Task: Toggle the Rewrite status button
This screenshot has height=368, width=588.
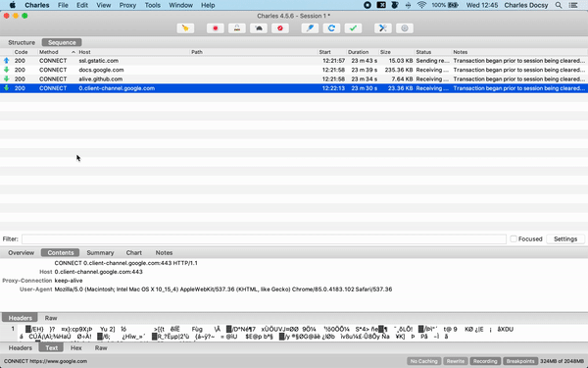Action: pos(456,361)
